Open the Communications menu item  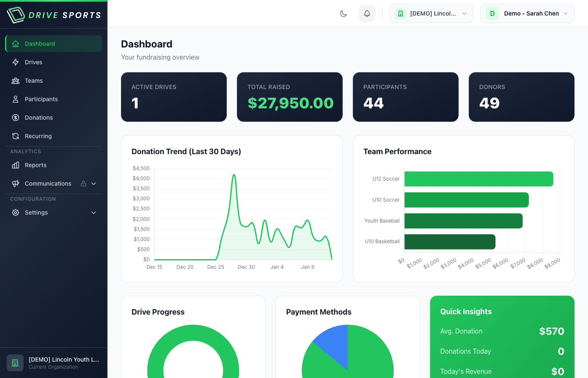tap(54, 184)
